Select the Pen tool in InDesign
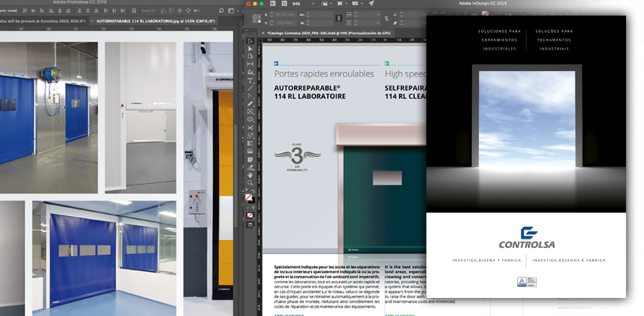The height and width of the screenshot is (316, 644). pyautogui.click(x=250, y=96)
